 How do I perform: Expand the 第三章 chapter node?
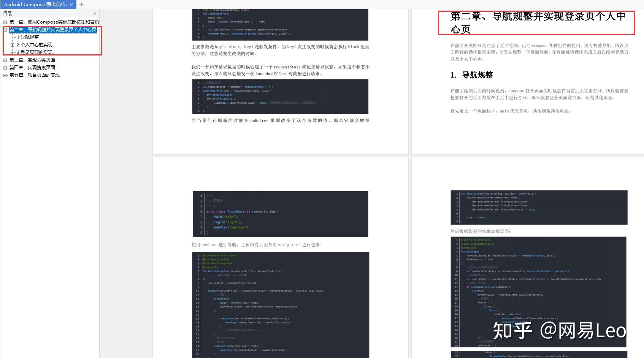pyautogui.click(x=5, y=60)
